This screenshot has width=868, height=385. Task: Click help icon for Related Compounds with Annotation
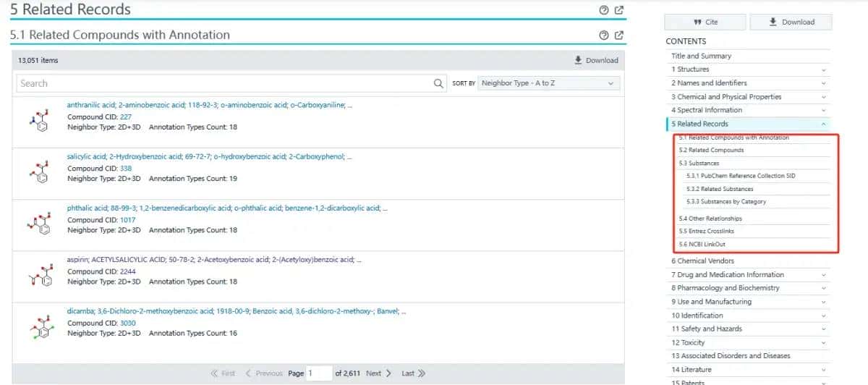(x=604, y=35)
